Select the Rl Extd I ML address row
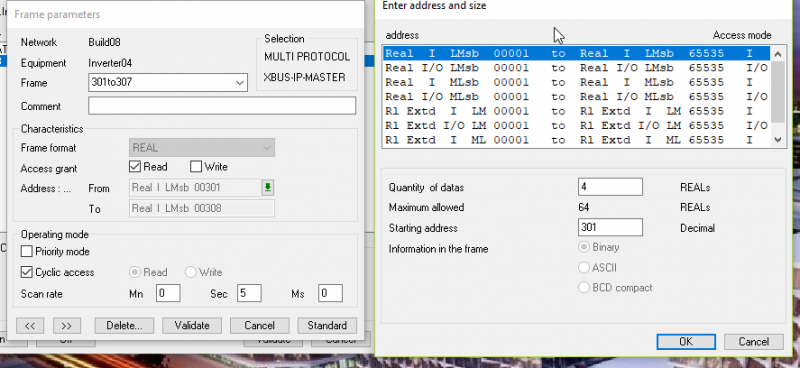The width and height of the screenshot is (800, 368). [577, 139]
